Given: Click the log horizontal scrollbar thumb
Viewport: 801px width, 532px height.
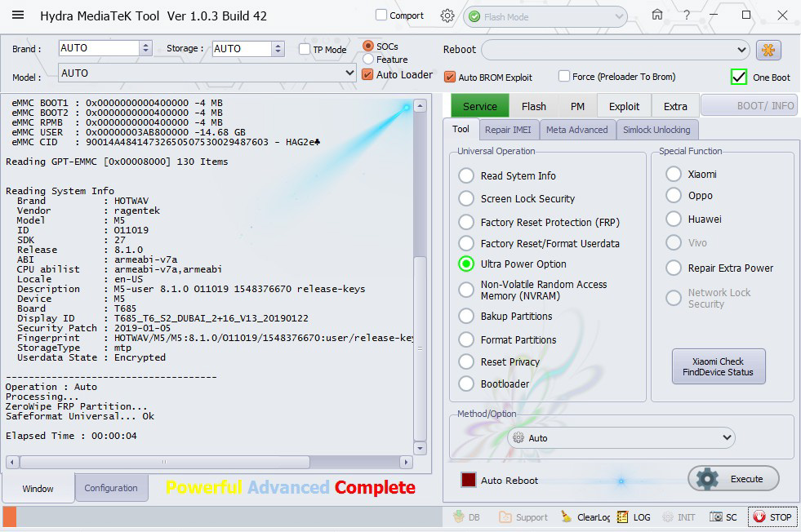Looking at the screenshot, I should pos(164,462).
